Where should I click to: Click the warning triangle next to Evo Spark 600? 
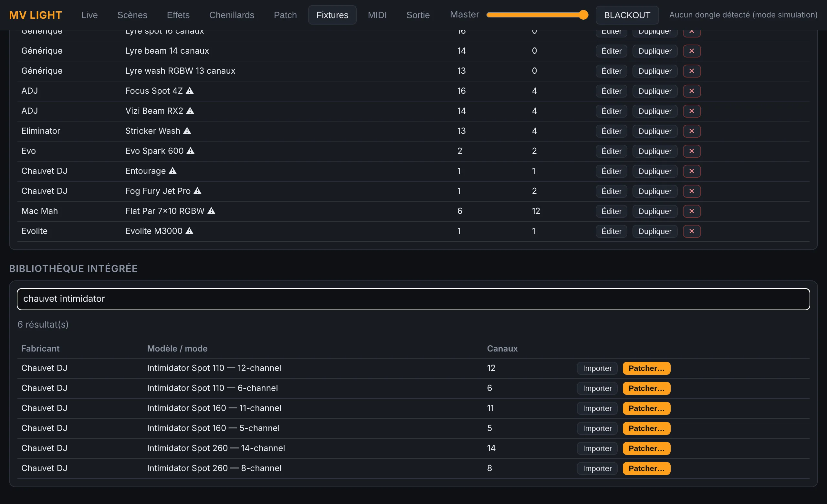tap(190, 151)
